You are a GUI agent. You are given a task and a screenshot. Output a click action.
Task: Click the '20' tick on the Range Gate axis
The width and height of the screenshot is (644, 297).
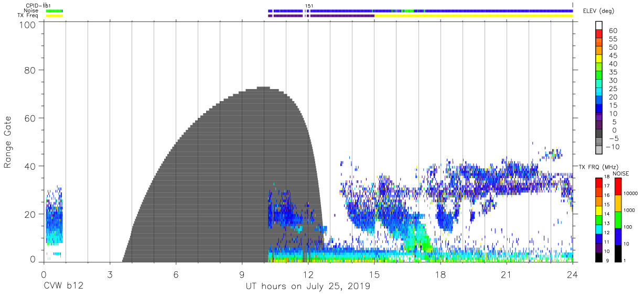point(30,214)
